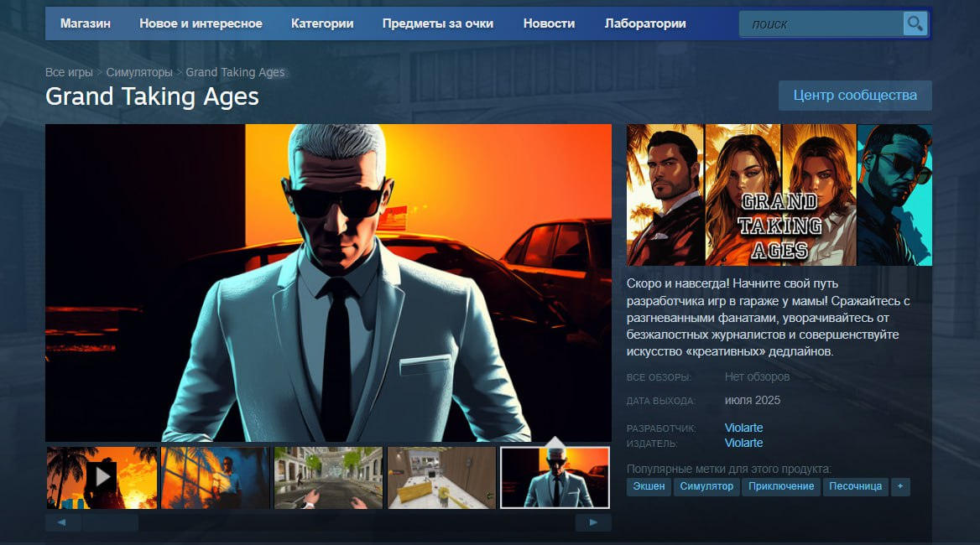Play the trailer video thumbnail

point(102,478)
